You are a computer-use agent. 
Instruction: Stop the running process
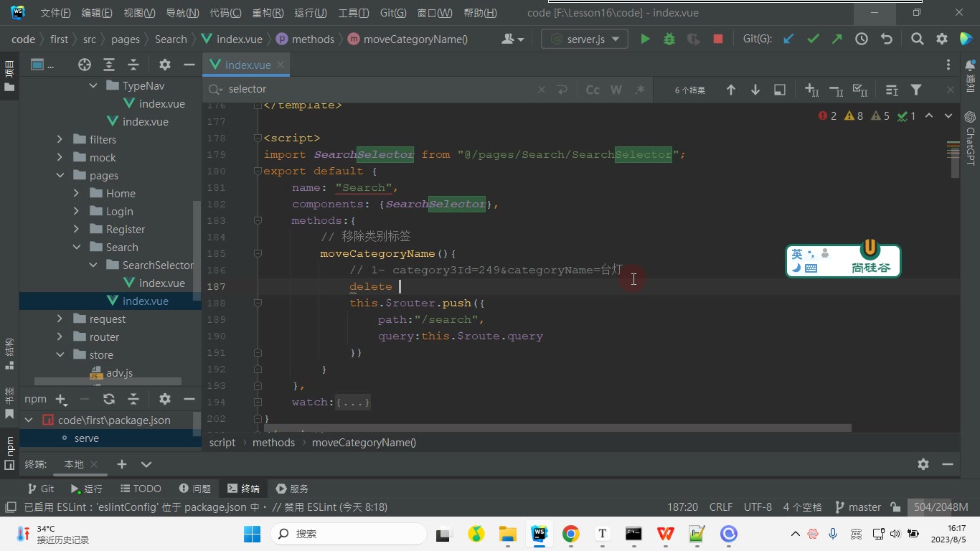(x=717, y=39)
